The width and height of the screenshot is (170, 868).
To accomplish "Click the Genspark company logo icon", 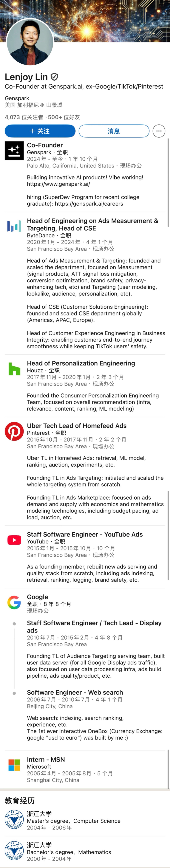I will [x=14, y=151].
